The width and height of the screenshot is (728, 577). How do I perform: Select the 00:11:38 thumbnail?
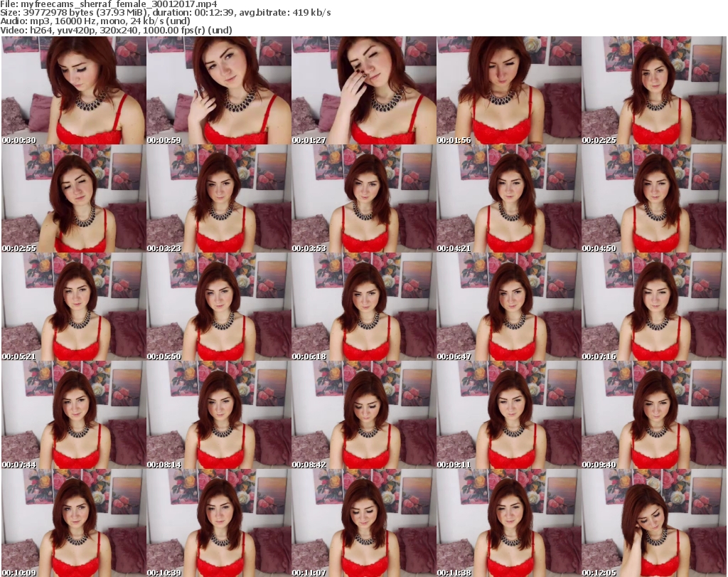coord(509,523)
